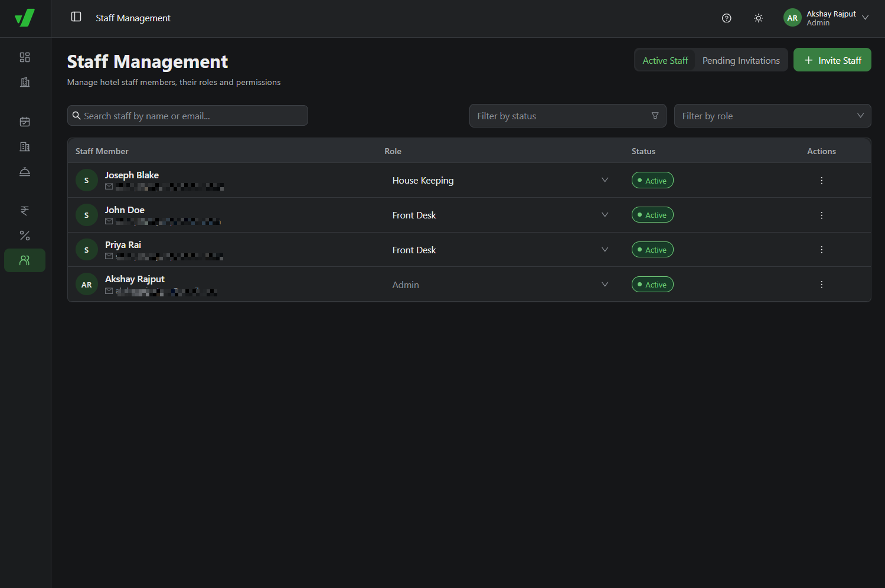Open the Filter by status dropdown

[567, 116]
